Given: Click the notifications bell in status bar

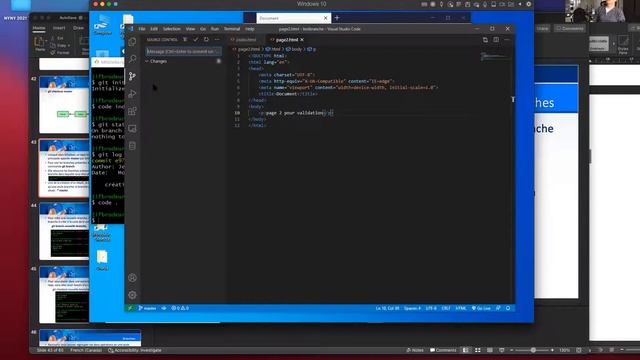Looking at the screenshot, I should pyautogui.click(x=508, y=308).
